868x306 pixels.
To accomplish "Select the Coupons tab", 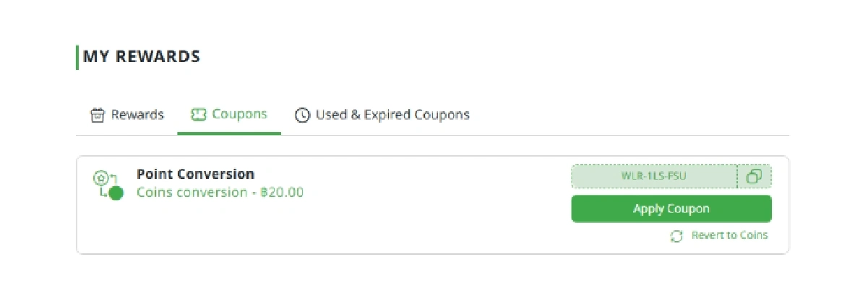I will (229, 114).
